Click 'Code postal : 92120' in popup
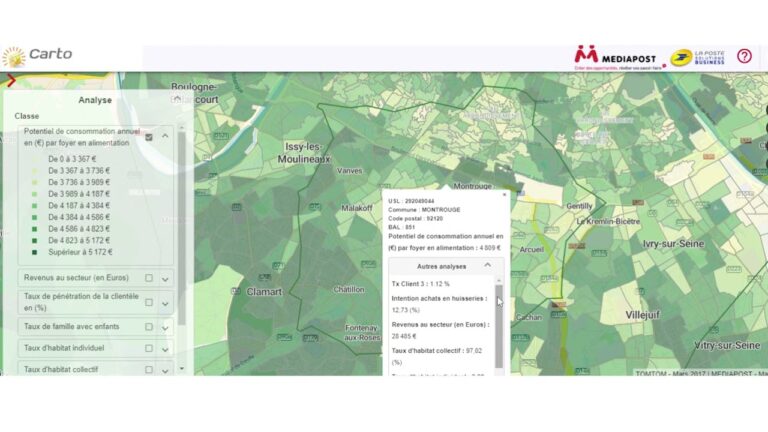This screenshot has width=768, height=432. coord(415,218)
